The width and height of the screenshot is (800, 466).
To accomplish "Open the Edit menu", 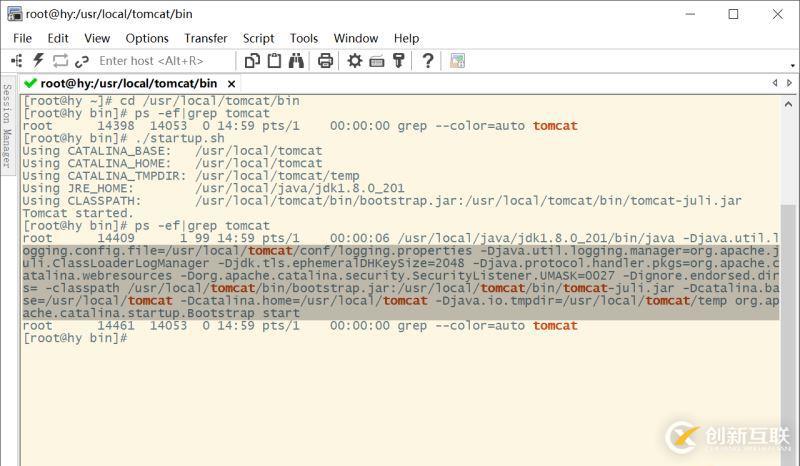I will [58, 38].
